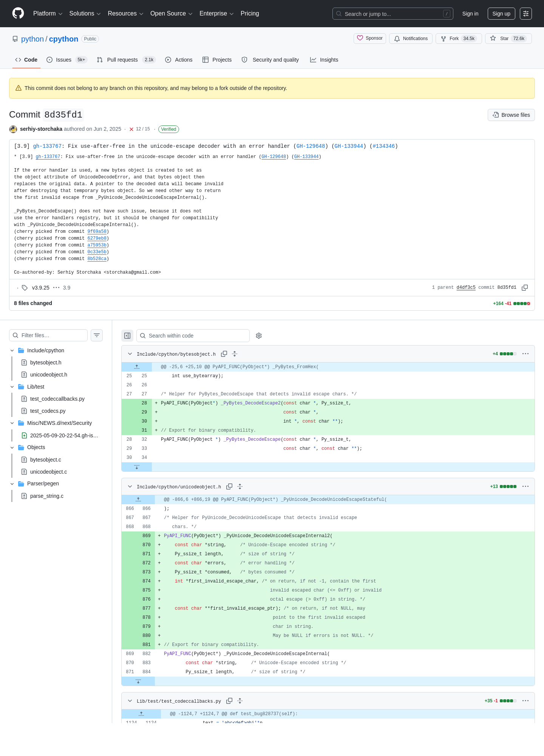
Task: Click the Browse files button
Action: [511, 115]
